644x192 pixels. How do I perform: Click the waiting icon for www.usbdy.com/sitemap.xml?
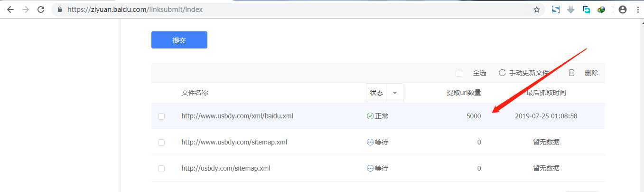(370, 142)
